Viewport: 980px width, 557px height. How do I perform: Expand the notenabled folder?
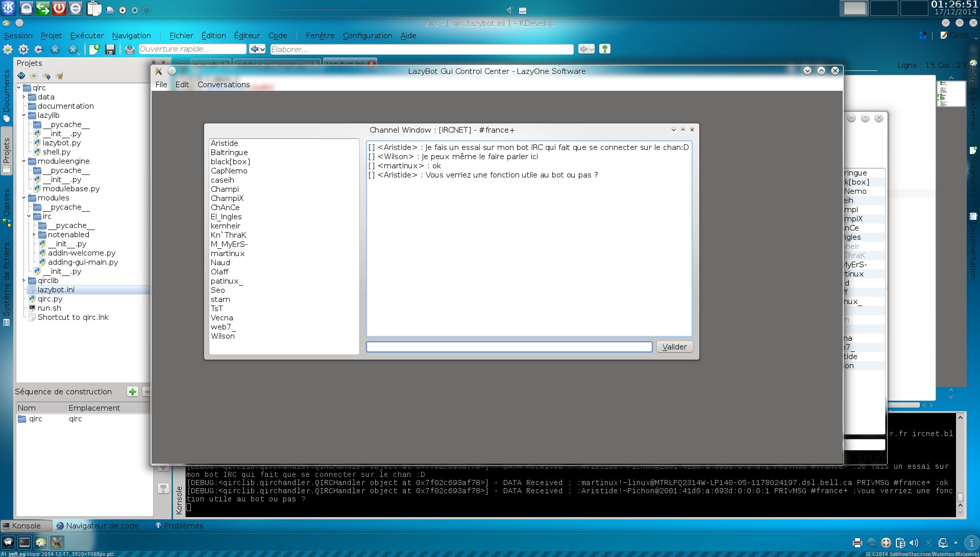34,235
